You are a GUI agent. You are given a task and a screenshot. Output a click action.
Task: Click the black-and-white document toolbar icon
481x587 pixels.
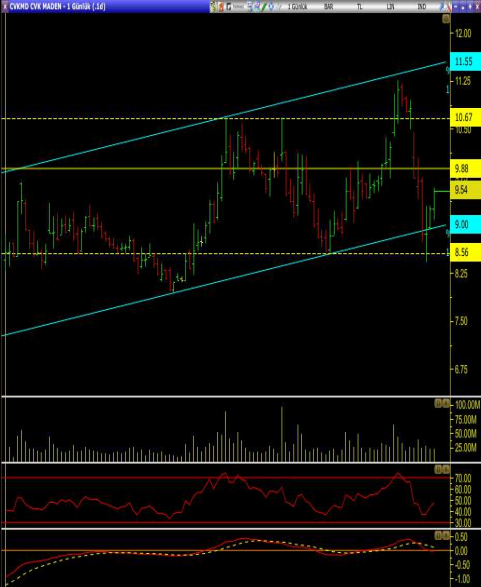coord(229,6)
